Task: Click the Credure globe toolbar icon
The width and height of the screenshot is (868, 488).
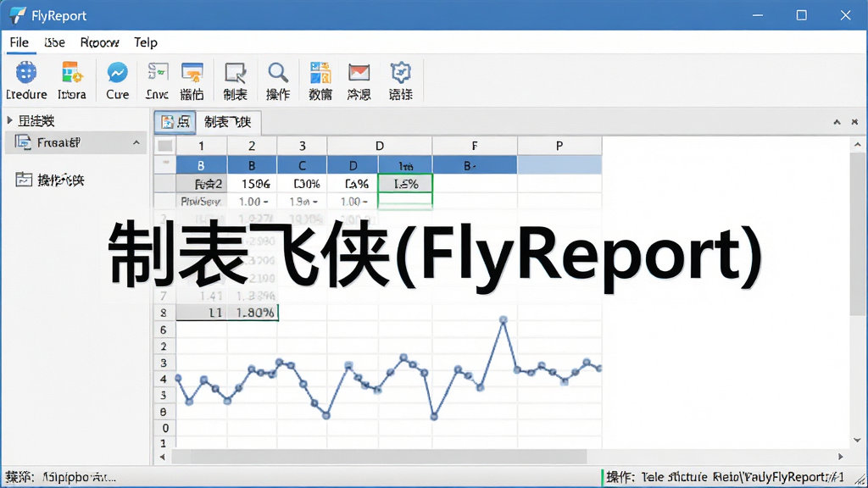Action: (26, 73)
